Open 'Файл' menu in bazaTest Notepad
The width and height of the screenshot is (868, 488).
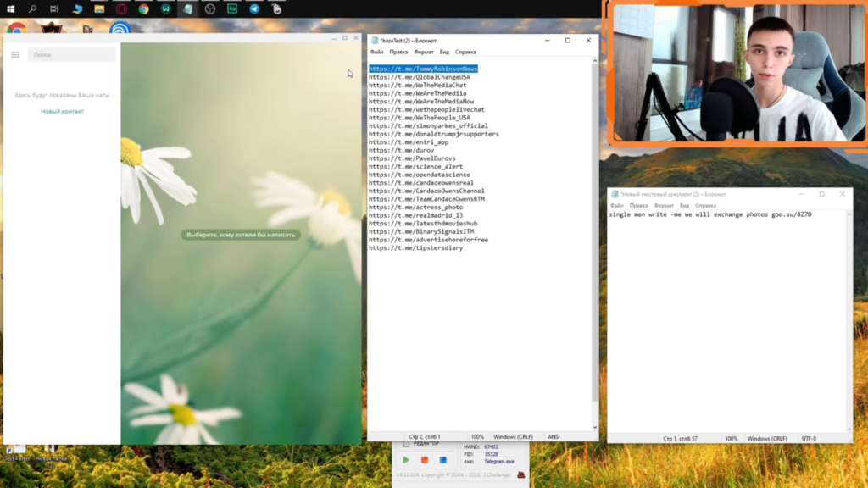point(376,52)
